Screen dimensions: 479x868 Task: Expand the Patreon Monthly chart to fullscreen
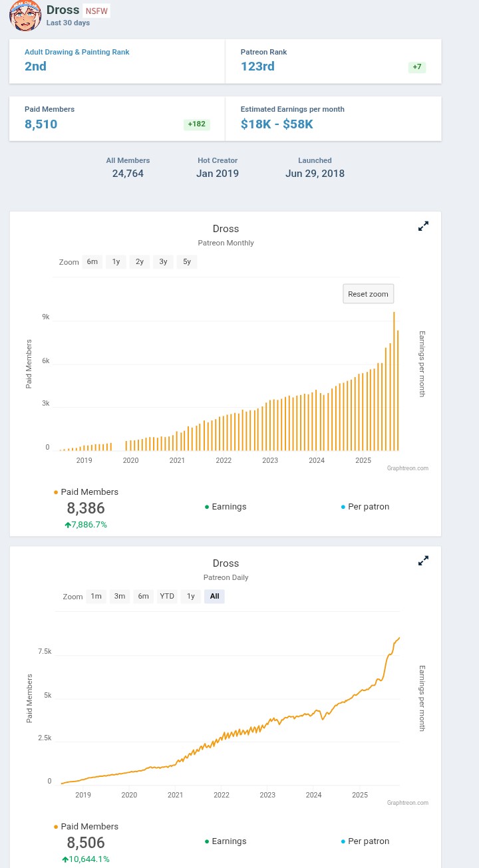click(423, 227)
